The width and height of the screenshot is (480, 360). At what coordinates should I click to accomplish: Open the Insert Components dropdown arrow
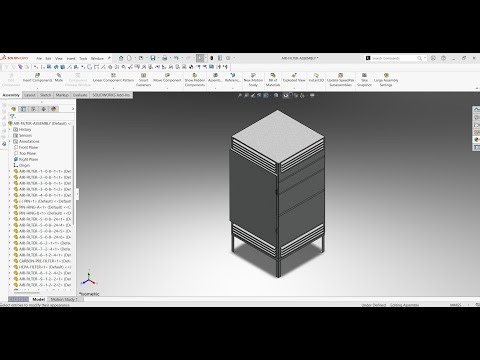(37, 88)
